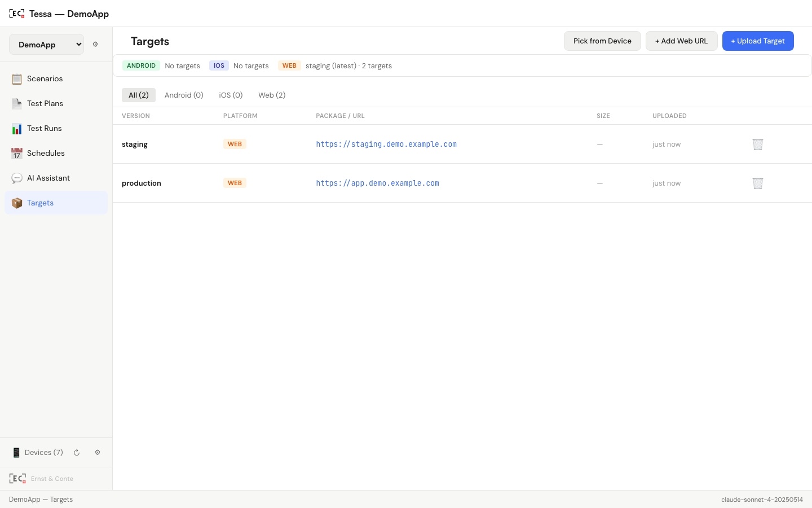
Task: Switch to Android (0) tab
Action: click(x=184, y=95)
